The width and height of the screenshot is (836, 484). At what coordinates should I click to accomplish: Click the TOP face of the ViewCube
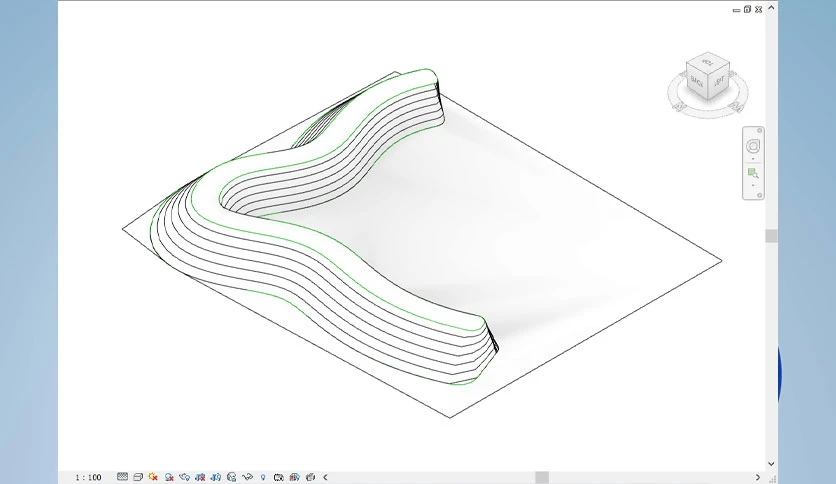(708, 62)
